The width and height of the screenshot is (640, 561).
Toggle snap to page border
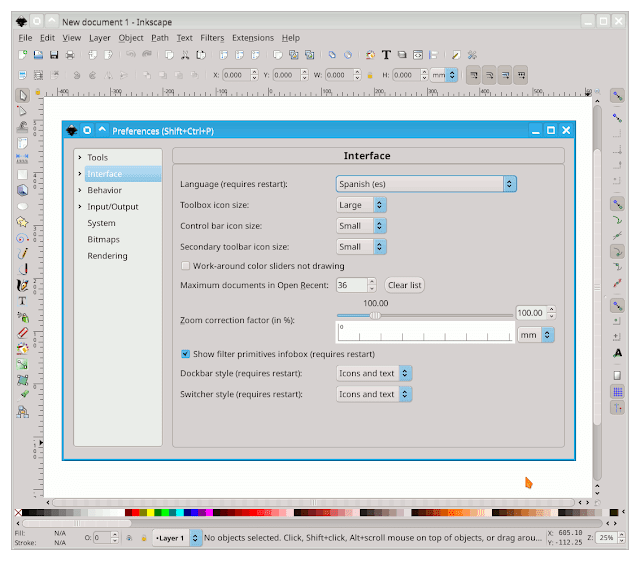click(x=617, y=375)
